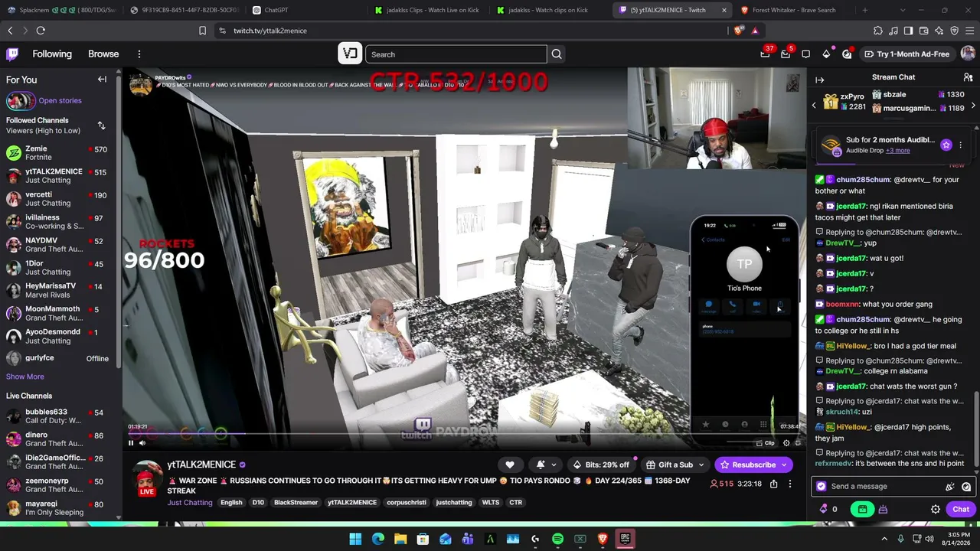
Task: Open the emote picker in chat
Action: coord(966,487)
